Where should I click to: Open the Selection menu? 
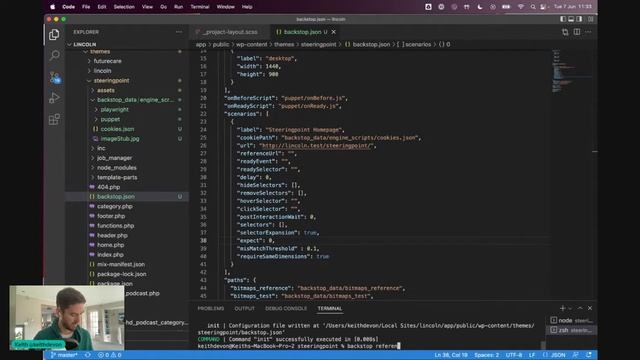124,7
